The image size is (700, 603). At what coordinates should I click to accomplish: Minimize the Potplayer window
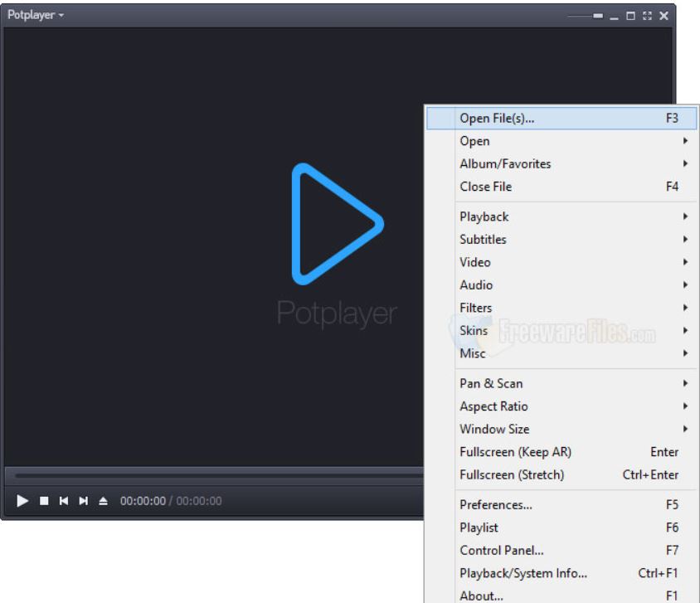pos(615,17)
